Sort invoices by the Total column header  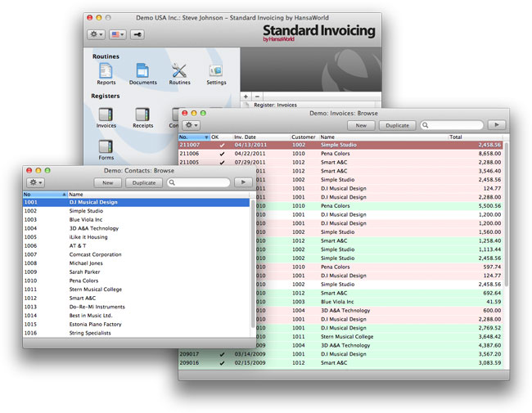pos(475,137)
